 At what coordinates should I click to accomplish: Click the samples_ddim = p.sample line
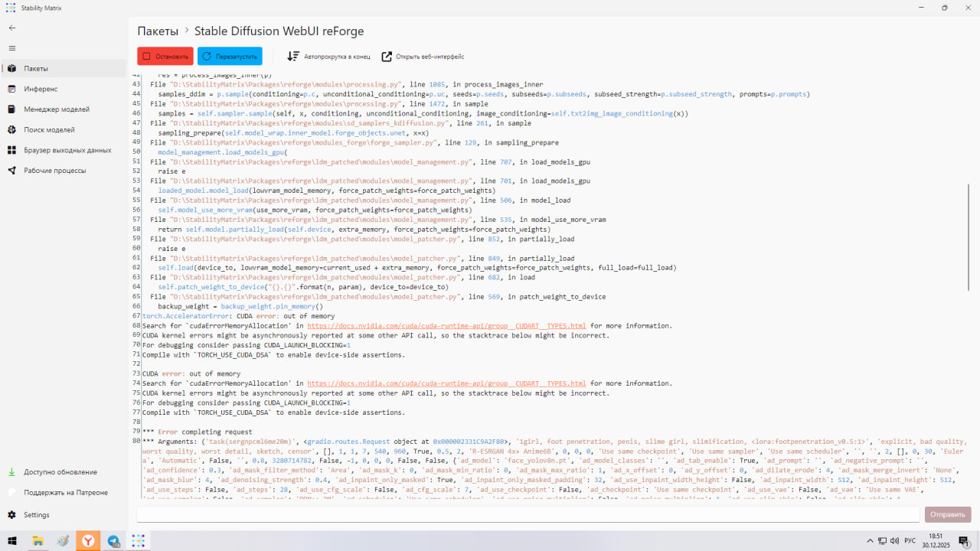[484, 95]
